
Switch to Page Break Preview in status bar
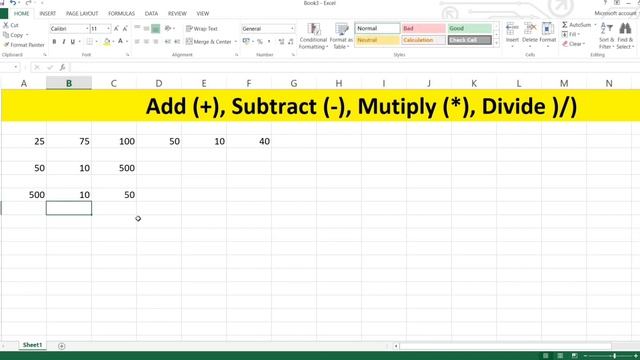(574, 356)
